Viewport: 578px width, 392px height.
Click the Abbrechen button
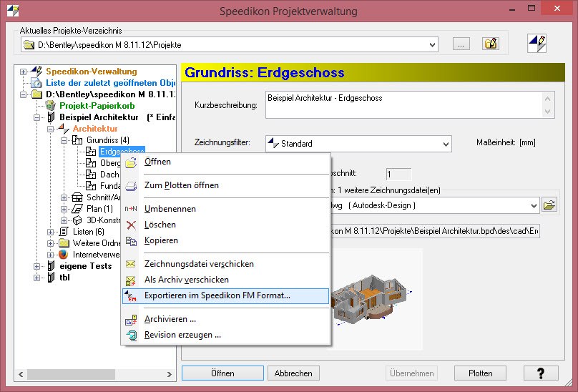coord(293,373)
